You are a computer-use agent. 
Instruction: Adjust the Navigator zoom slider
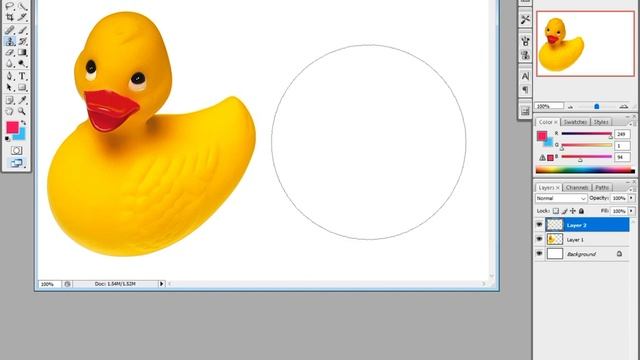pyautogui.click(x=597, y=107)
